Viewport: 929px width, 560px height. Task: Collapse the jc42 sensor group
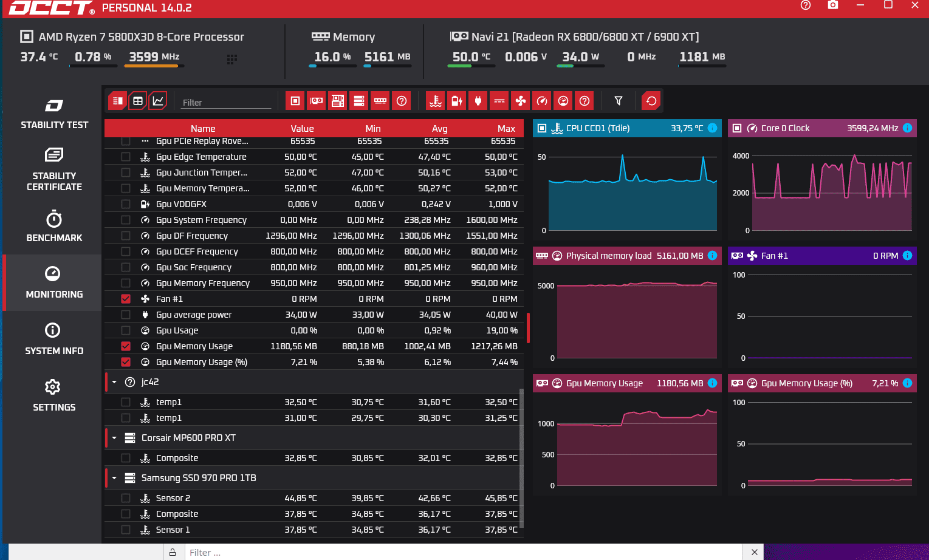114,382
